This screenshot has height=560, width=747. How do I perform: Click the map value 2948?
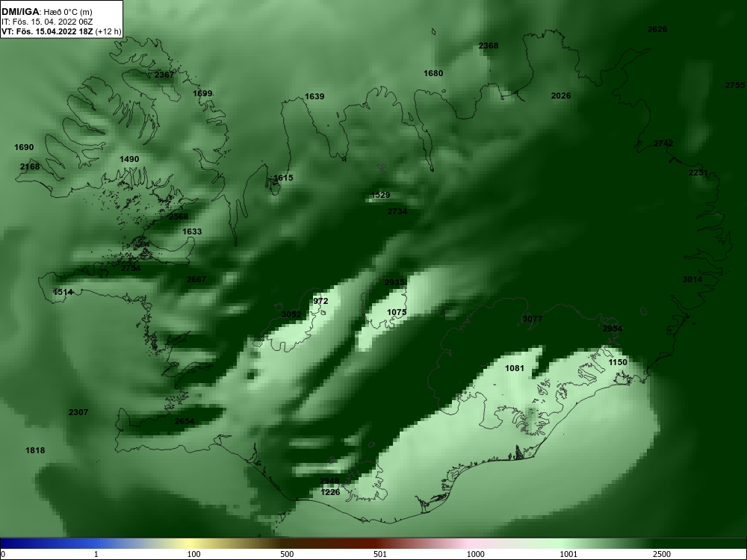(x=329, y=481)
